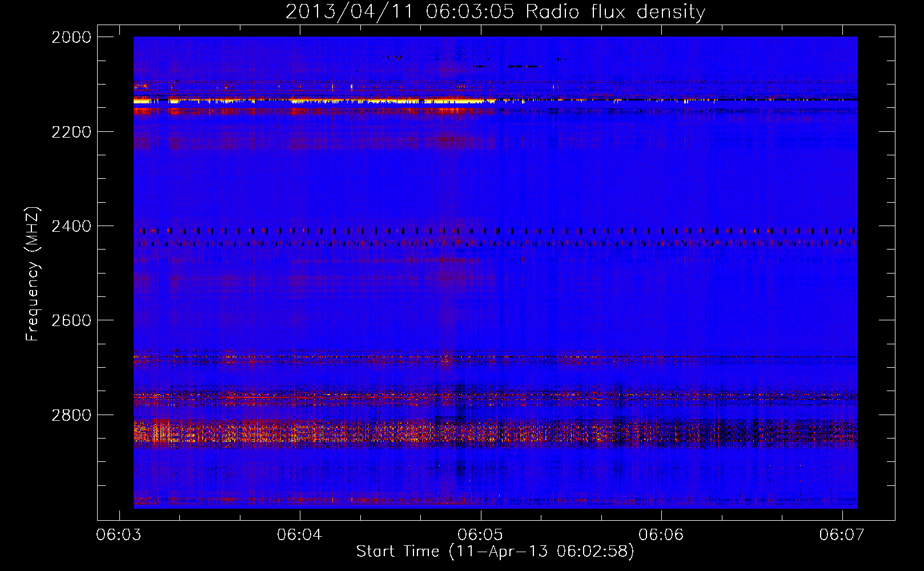Click the 06:03 time tick label
The height and width of the screenshot is (571, 924).
click(x=119, y=534)
